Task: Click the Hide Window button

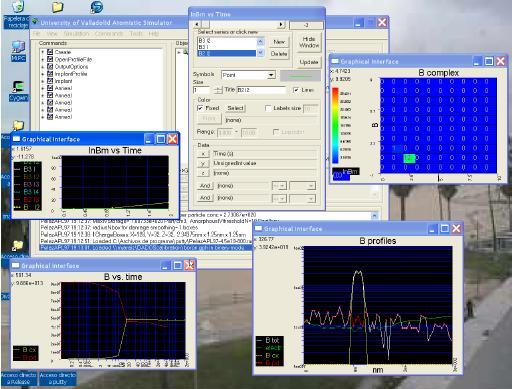Action: point(309,42)
